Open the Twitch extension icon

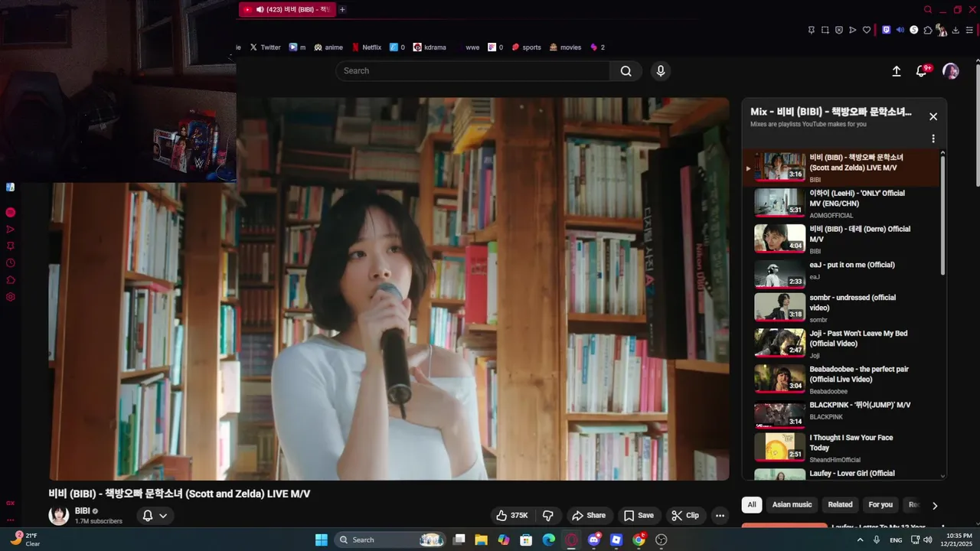click(887, 30)
